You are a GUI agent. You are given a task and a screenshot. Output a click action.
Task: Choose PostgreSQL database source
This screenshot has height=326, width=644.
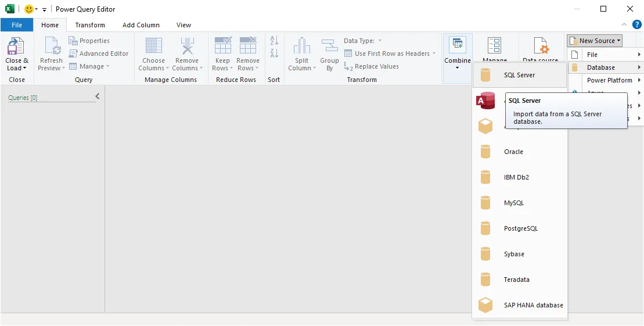point(520,228)
